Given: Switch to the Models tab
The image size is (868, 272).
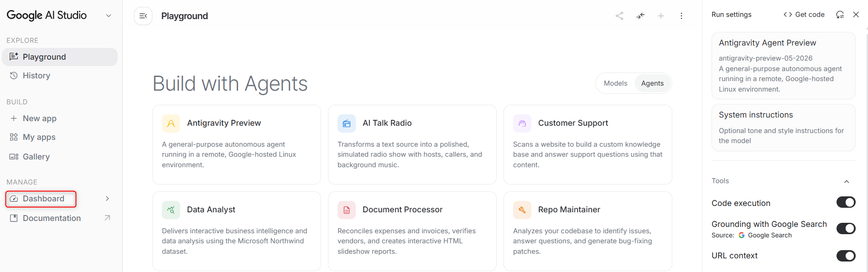Looking at the screenshot, I should click(x=615, y=83).
